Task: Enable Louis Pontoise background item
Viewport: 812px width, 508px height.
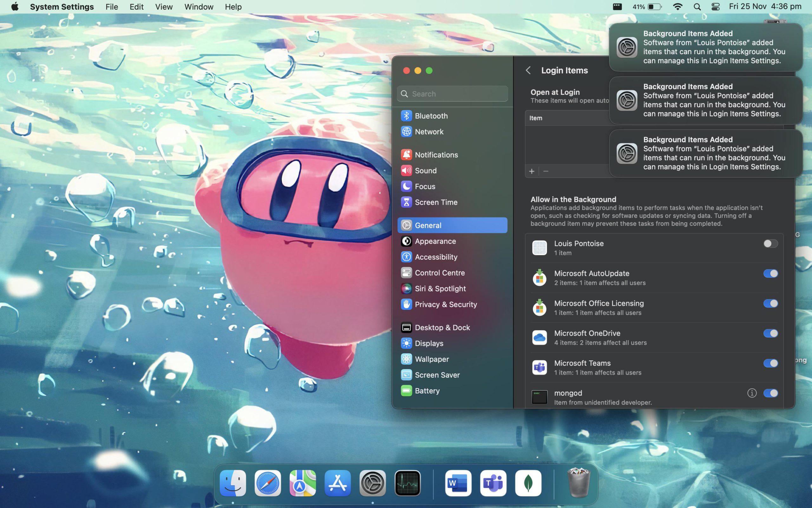Action: (x=770, y=244)
